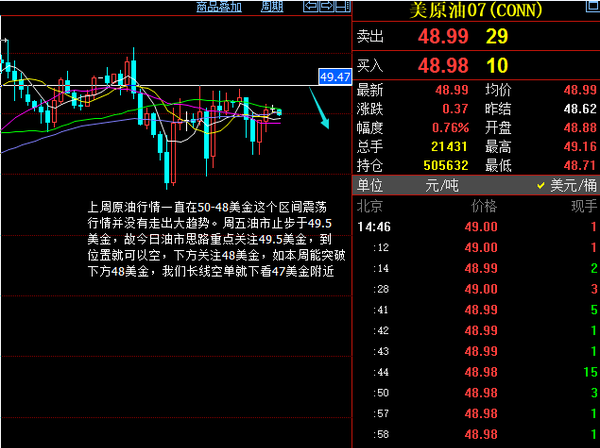Click the 均价 value 48.99
Viewport: 600px width, 448px height.
click(580, 90)
